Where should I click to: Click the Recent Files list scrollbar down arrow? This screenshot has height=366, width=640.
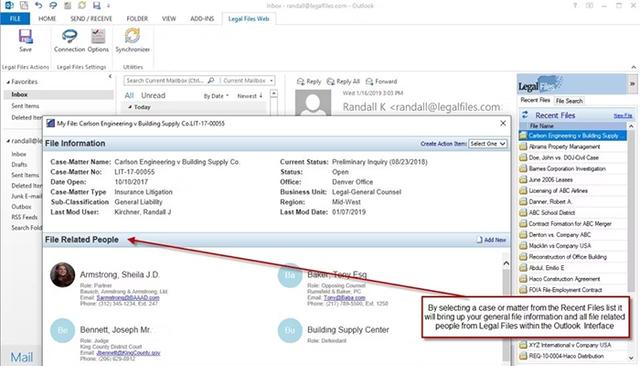tap(631, 358)
